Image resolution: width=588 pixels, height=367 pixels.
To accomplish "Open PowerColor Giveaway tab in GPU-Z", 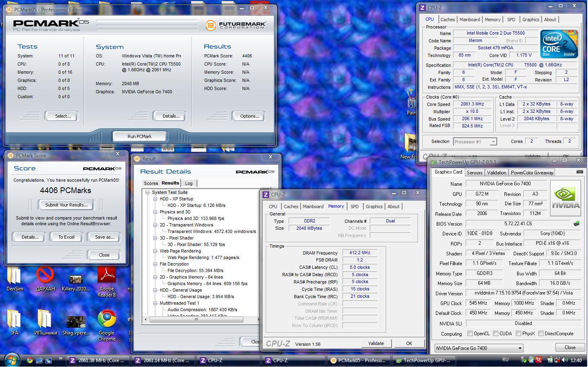I will coord(532,173).
